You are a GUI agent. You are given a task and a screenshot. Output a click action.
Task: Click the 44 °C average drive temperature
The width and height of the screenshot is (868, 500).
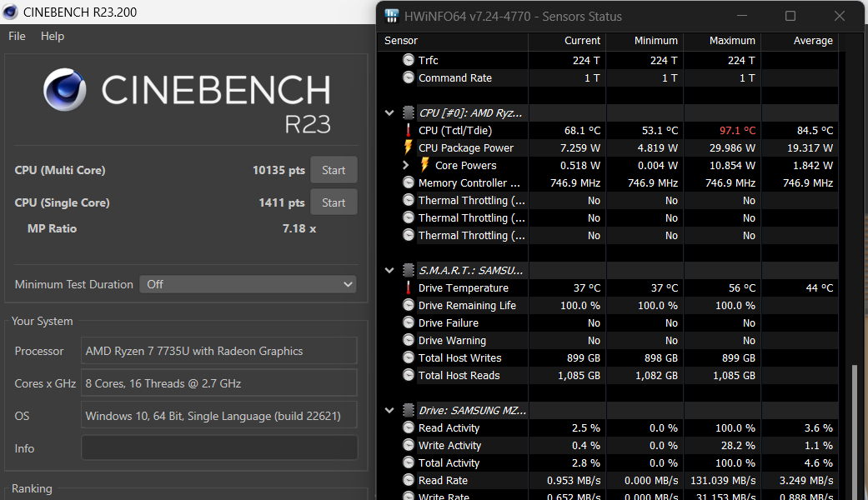tap(820, 287)
